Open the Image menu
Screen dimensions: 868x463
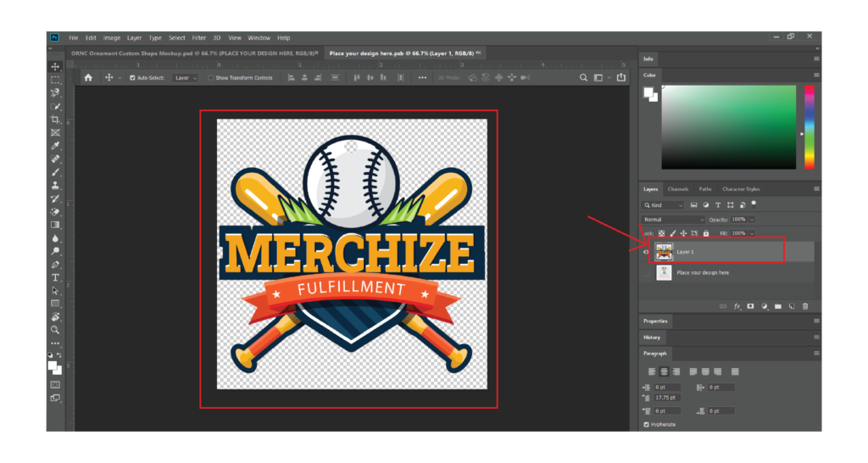click(111, 37)
